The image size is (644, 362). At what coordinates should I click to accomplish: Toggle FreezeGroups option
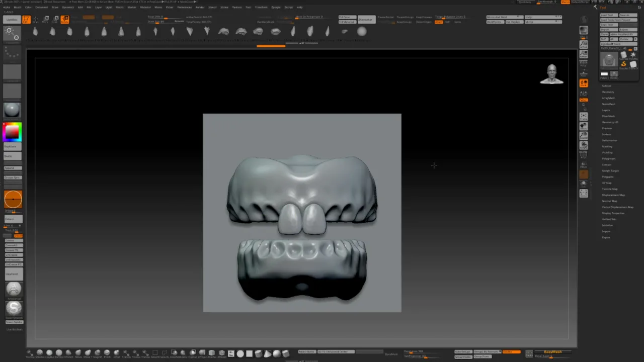point(405,17)
